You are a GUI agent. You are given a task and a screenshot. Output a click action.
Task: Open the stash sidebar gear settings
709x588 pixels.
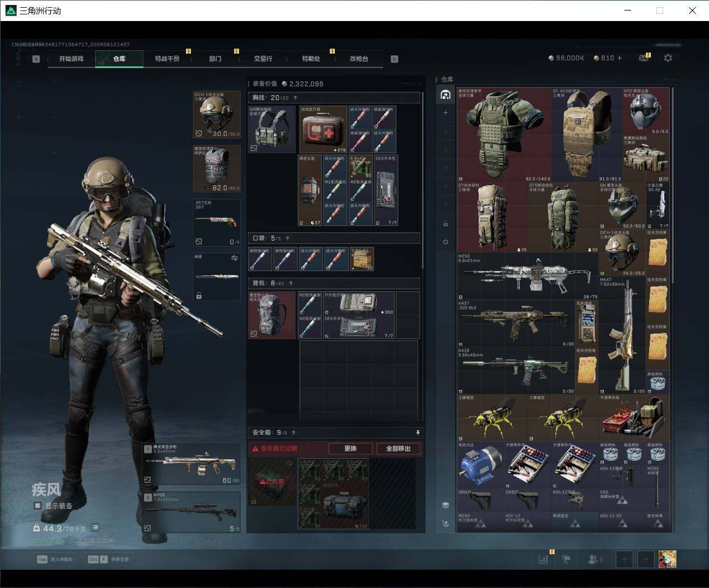coord(446,242)
